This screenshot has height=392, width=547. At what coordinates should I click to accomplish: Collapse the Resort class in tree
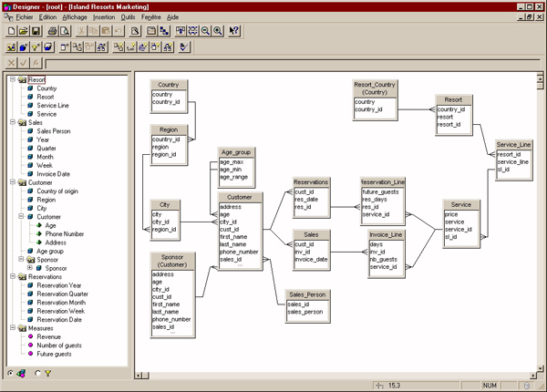tap(11, 79)
